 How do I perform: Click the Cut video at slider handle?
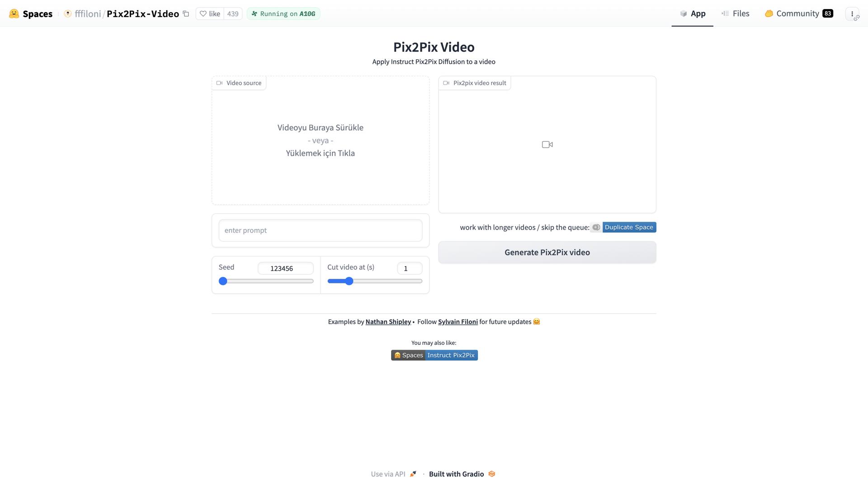[349, 281]
